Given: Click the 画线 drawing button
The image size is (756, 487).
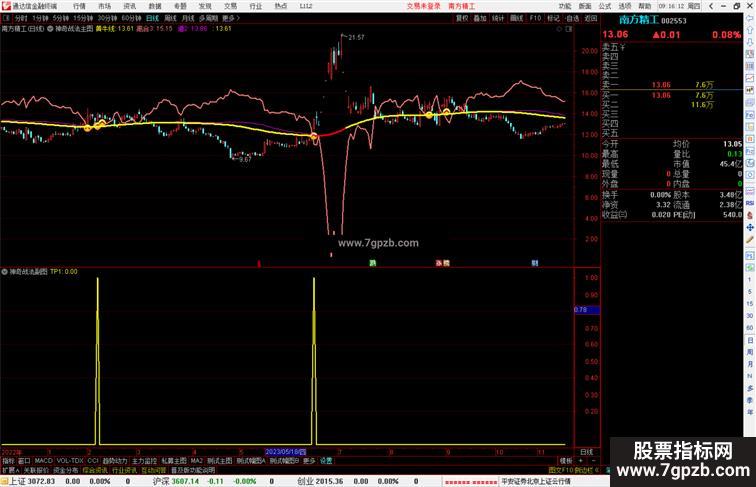Looking at the screenshot, I should (x=516, y=18).
